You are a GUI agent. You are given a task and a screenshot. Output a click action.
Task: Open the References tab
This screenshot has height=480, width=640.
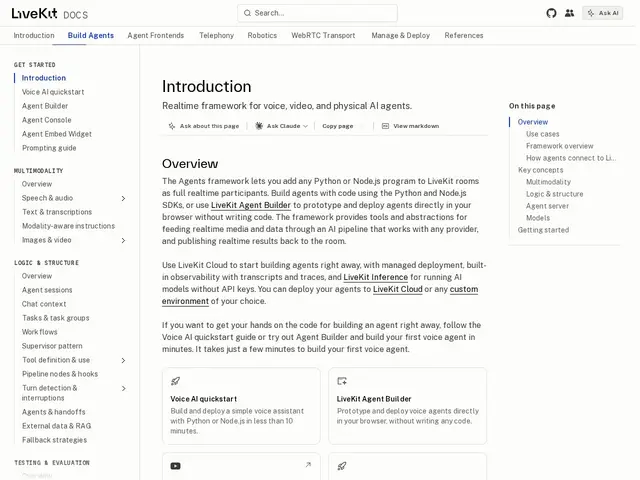tap(464, 36)
